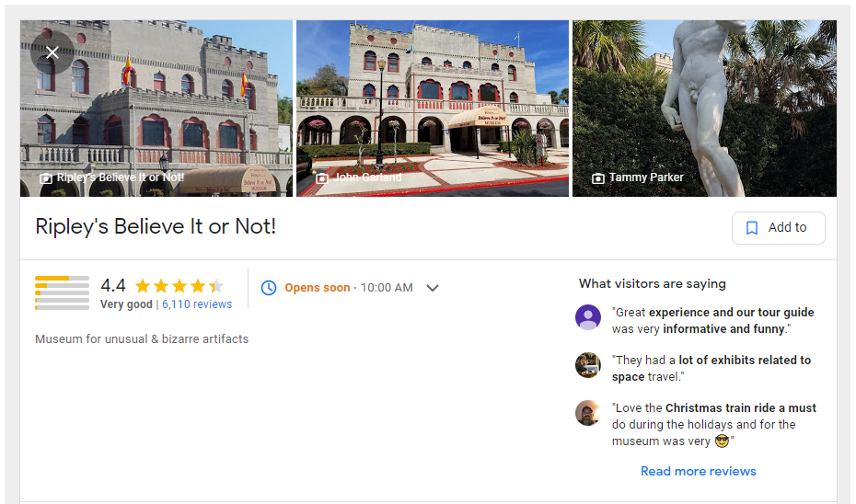Close the place details panel with X
The width and height of the screenshot is (856, 504).
coord(52,53)
